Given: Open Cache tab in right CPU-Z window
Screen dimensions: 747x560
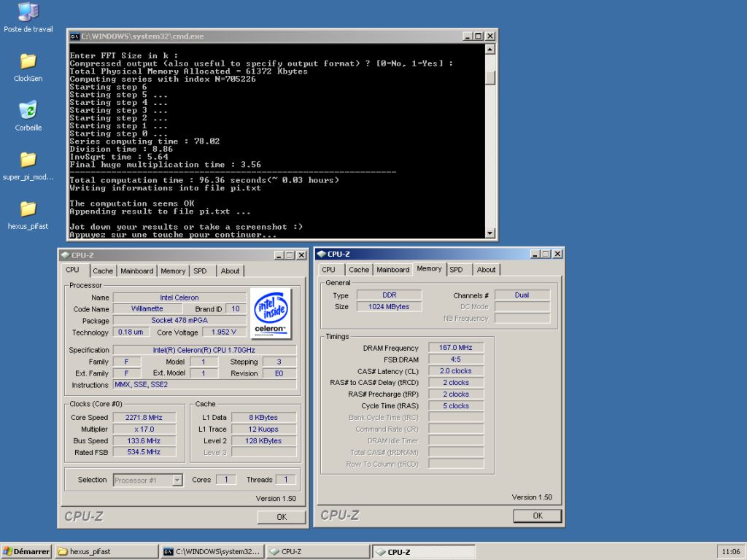Looking at the screenshot, I should (x=359, y=270).
